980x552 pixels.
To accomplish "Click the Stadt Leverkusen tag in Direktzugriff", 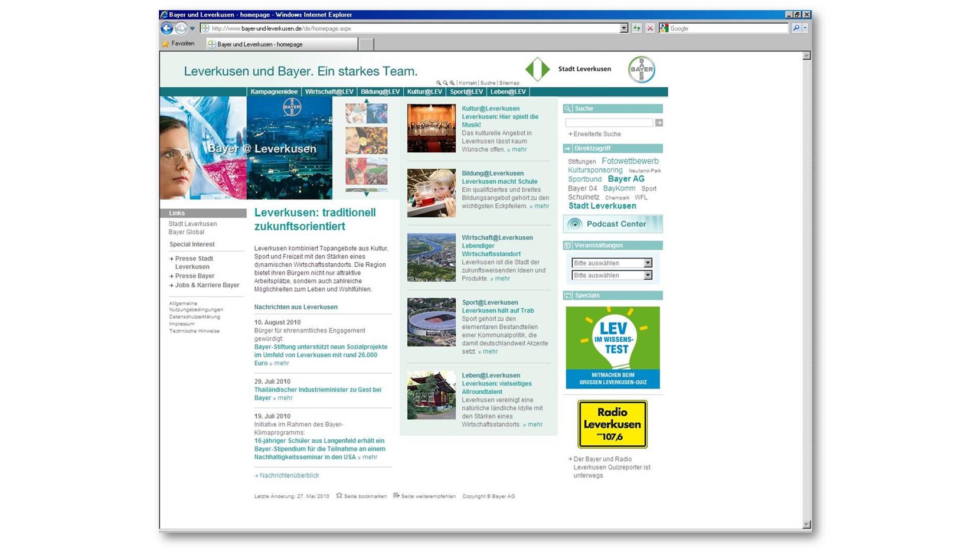I will pyautogui.click(x=602, y=206).
